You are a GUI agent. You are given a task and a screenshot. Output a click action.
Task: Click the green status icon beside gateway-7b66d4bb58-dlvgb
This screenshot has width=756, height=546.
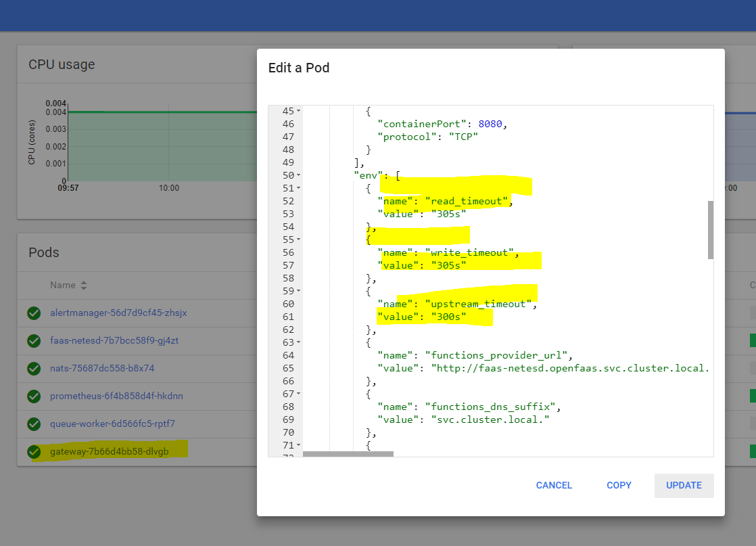click(x=33, y=451)
